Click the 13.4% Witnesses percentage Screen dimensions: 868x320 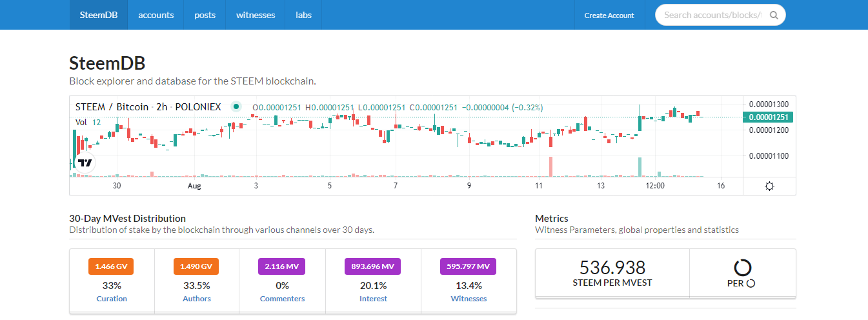[469, 285]
